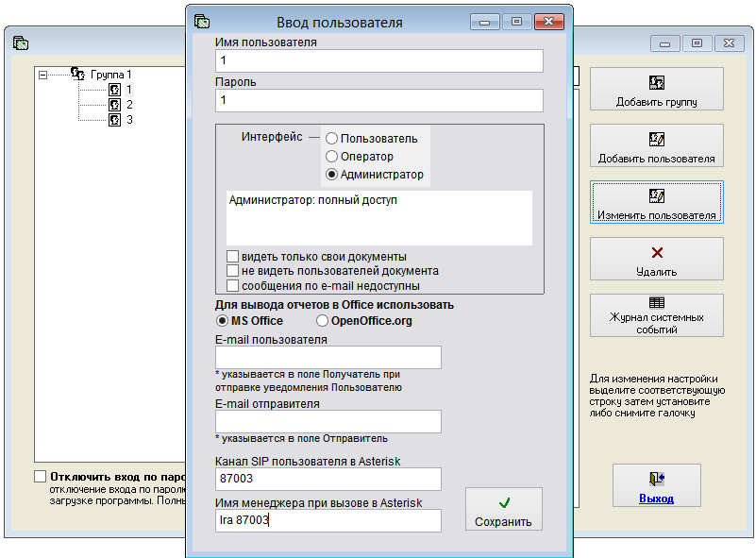
Task: Click the door icon above Выход
Action: point(656,479)
